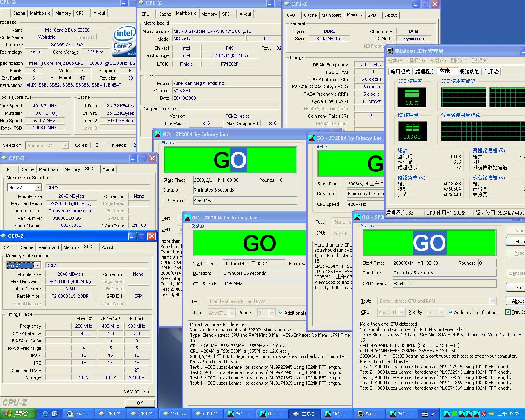Open CPU tab in CPU-Z Memory window
This screenshot has width=525, height=420.
pyautogui.click(x=291, y=15)
